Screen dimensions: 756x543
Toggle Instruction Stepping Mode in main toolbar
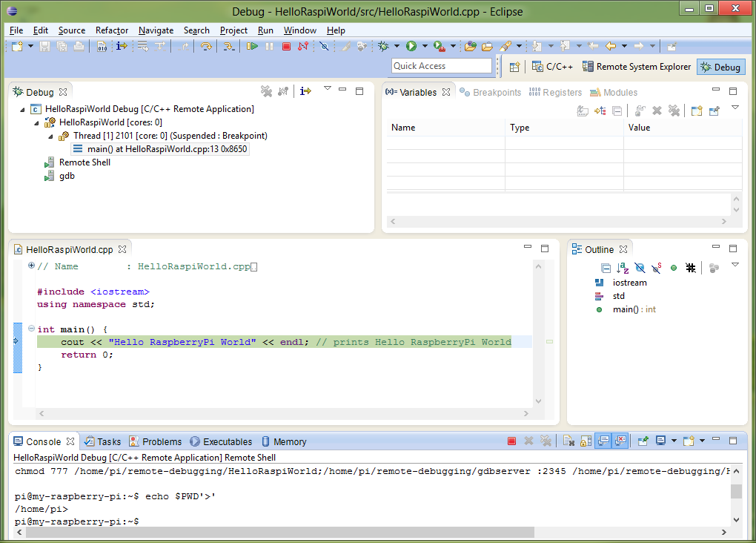(121, 46)
